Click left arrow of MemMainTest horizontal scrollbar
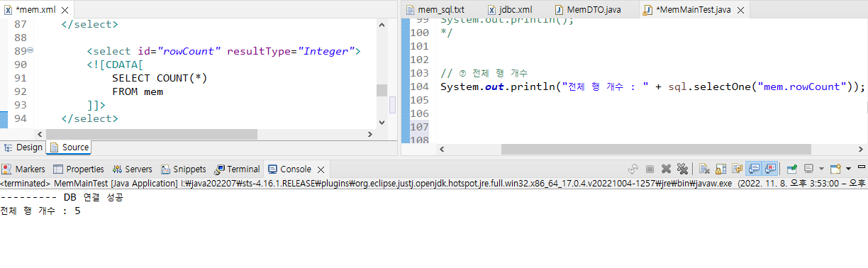The height and width of the screenshot is (268, 868). [443, 149]
